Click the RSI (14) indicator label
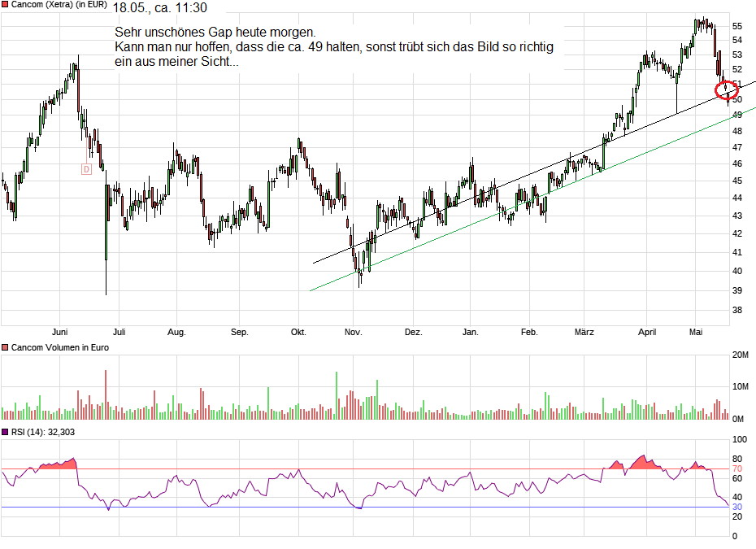 click(x=43, y=432)
